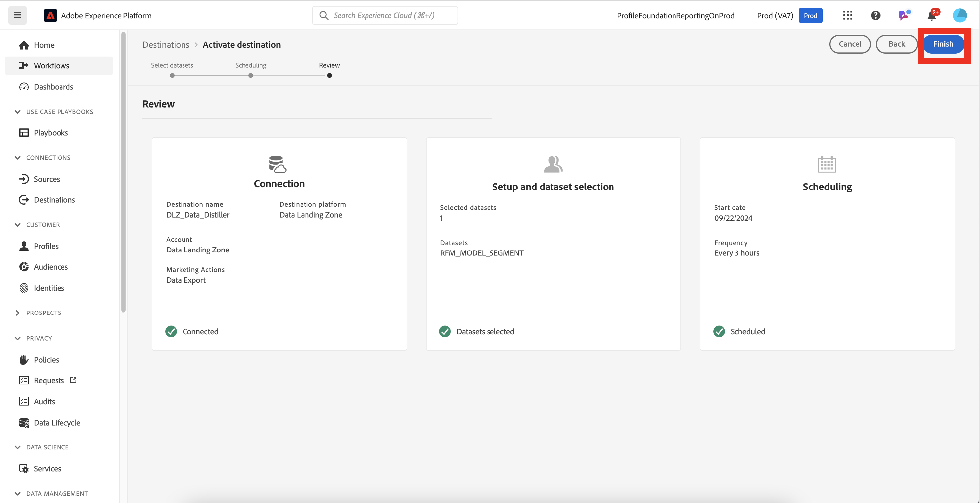The height and width of the screenshot is (503, 980).
Task: Open the notifications bell icon
Action: (932, 16)
